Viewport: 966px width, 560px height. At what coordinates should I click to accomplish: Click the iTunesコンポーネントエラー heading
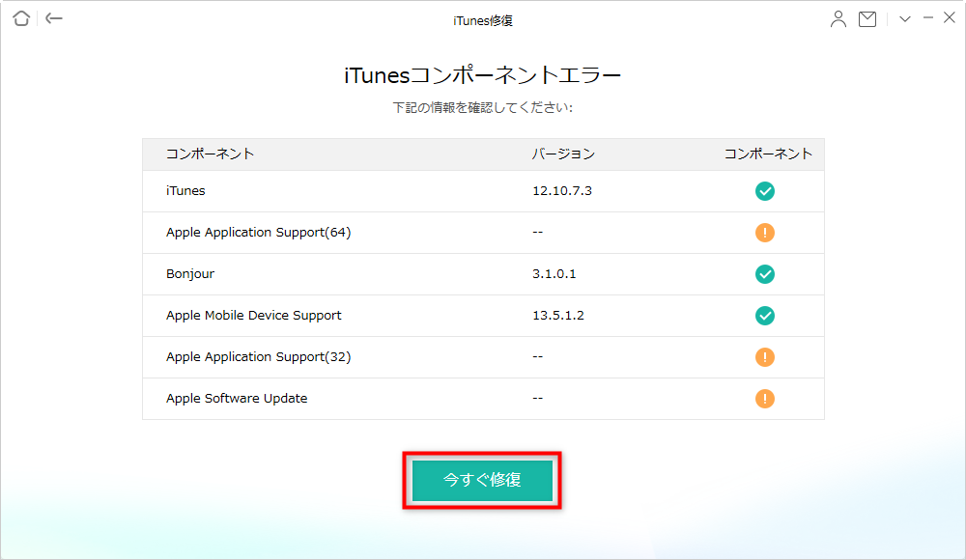(482, 75)
